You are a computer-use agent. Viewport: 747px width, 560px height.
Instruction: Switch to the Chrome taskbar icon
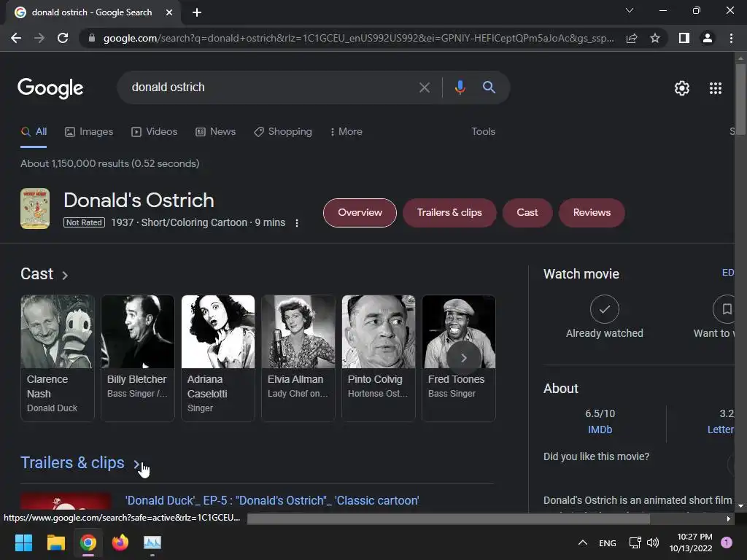tap(88, 542)
